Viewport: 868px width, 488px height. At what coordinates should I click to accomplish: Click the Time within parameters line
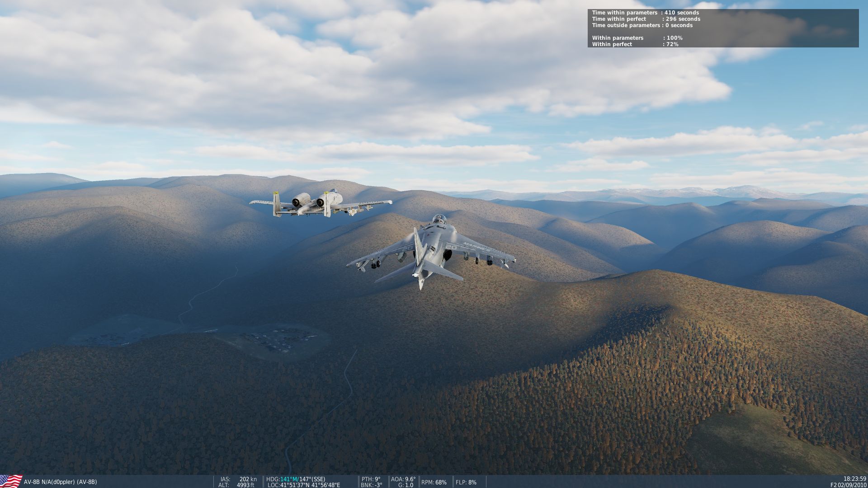click(x=645, y=13)
